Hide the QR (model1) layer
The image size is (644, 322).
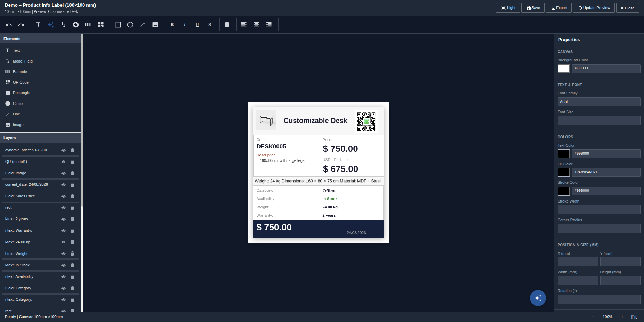tap(64, 162)
